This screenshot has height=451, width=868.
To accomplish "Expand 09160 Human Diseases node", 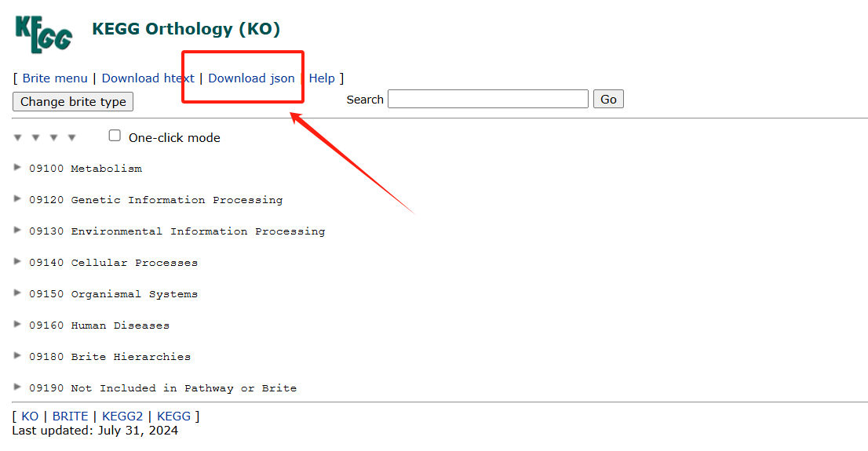I will [x=17, y=324].
